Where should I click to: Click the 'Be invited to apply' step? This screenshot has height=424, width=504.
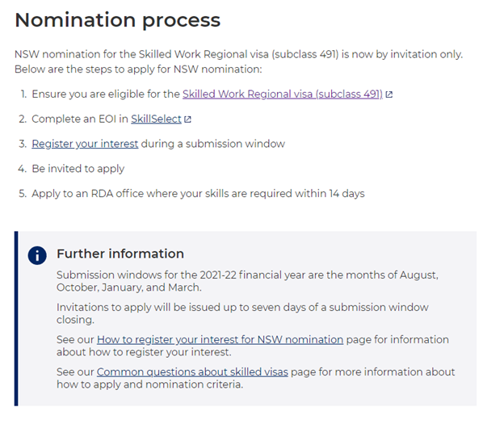tap(78, 169)
